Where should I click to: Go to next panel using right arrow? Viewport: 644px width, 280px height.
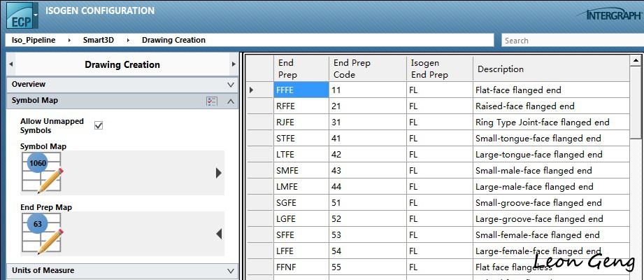(234, 64)
